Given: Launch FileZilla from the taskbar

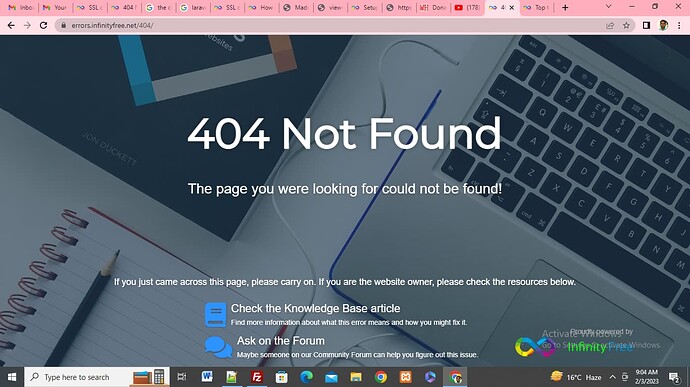Looking at the screenshot, I should (x=257, y=377).
